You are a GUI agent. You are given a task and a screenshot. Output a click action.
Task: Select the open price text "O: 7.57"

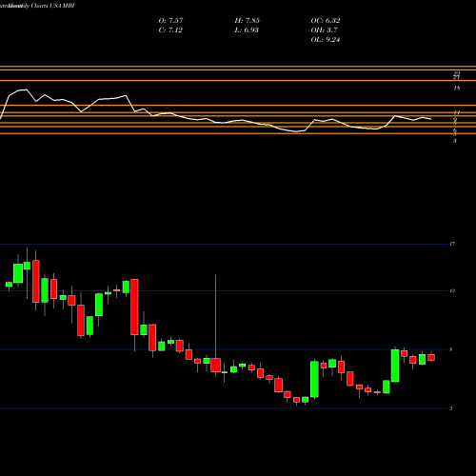[x=170, y=20]
